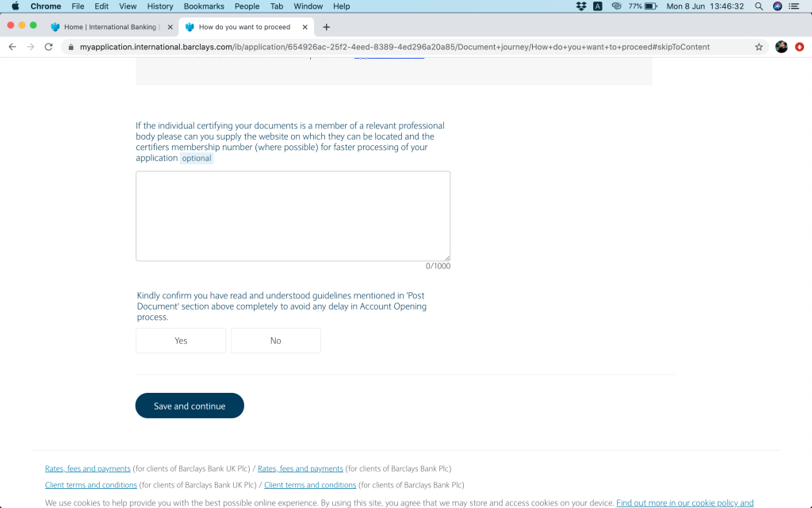
Task: Switch to Home International Banking tab
Action: [109, 27]
